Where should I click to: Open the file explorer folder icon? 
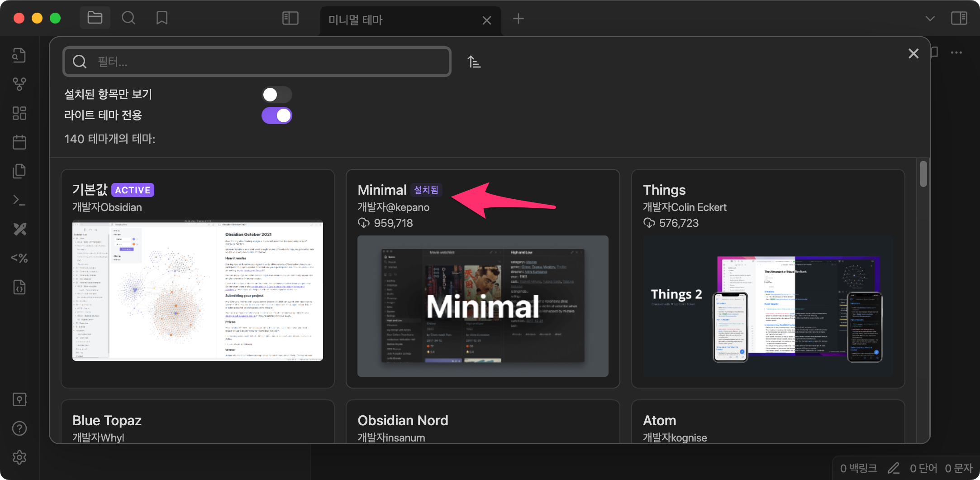95,18
